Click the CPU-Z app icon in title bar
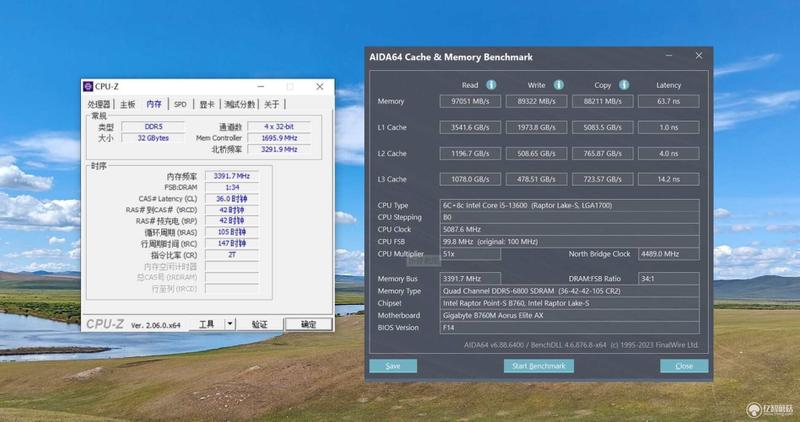This screenshot has height=422, width=800. 88,87
